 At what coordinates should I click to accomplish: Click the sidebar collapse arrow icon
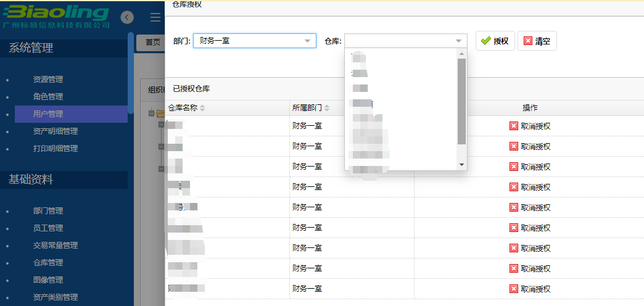[x=127, y=17]
